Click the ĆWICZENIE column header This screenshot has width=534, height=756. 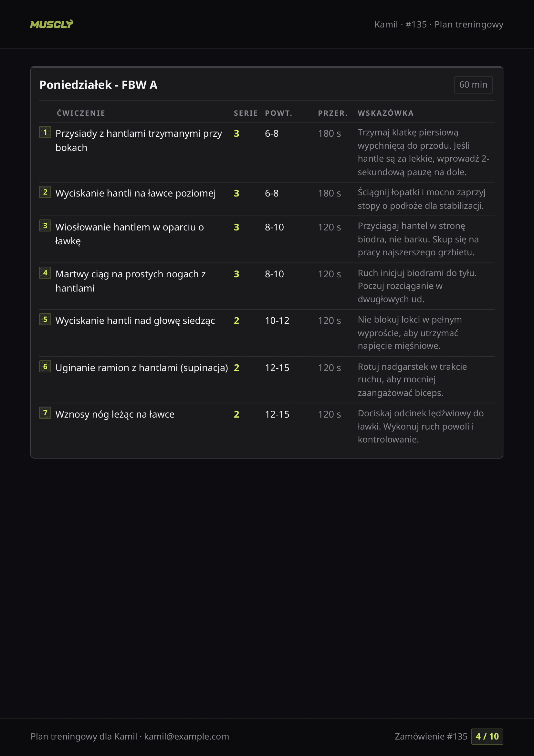point(81,113)
